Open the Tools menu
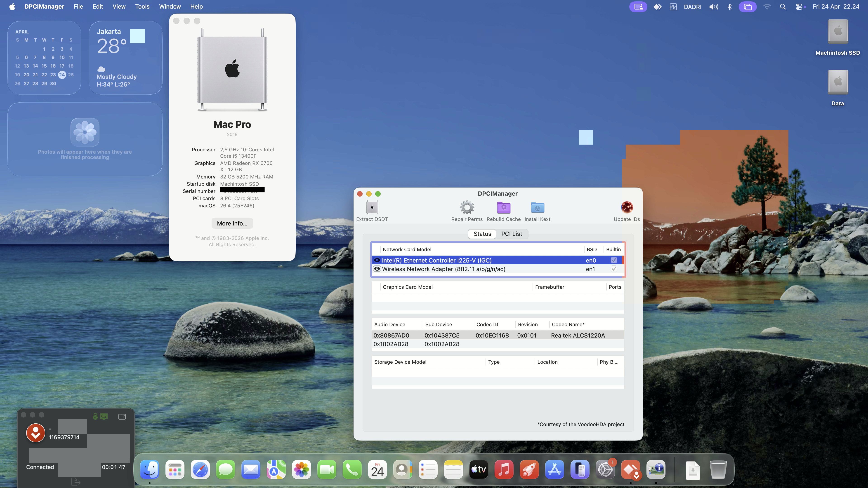This screenshot has height=488, width=868. 142,7
